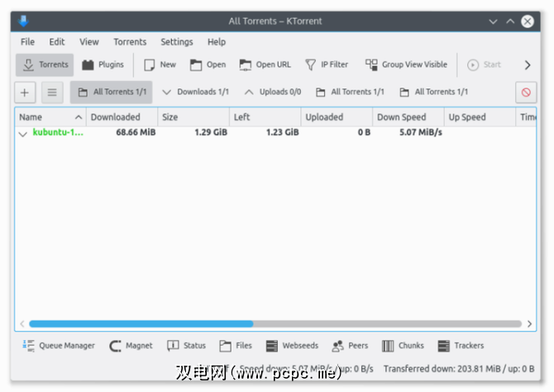
Task: Open the Plugins activity
Action: click(103, 65)
